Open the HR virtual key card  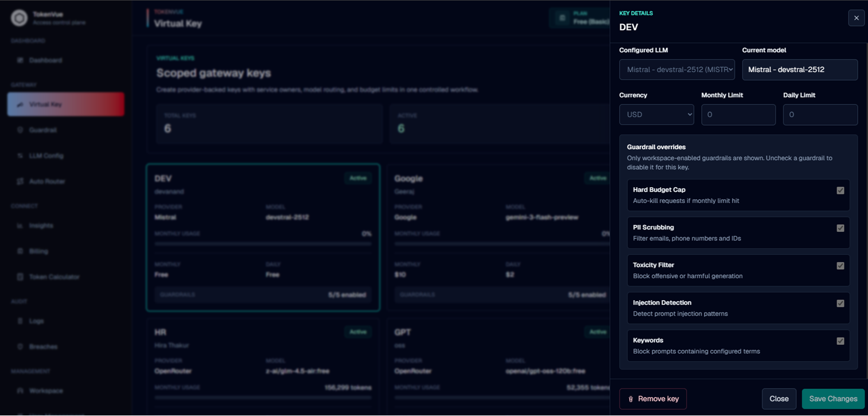263,367
